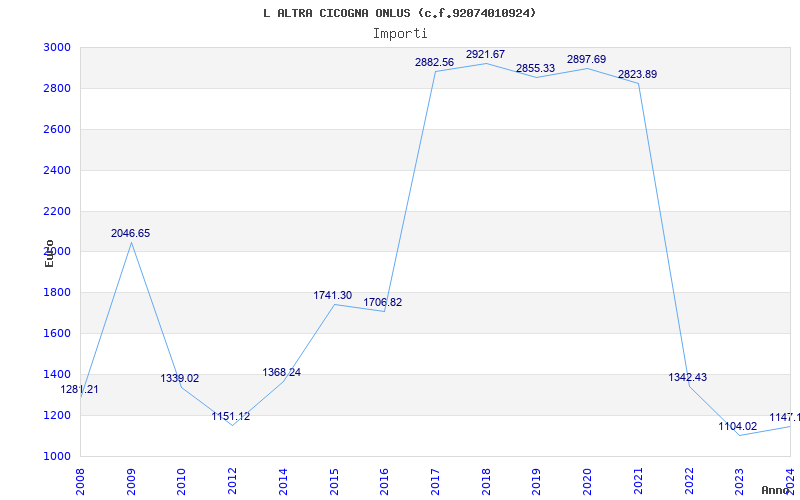This screenshot has height=500, width=800.
Task: Select x-axis label 2020
Action: 587,482
